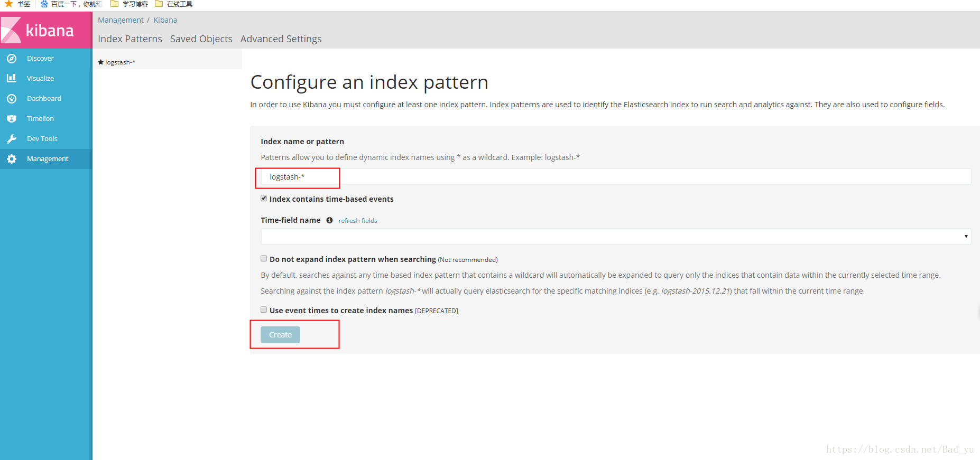Click the bookmarks star icon in browser bar

[8, 4]
